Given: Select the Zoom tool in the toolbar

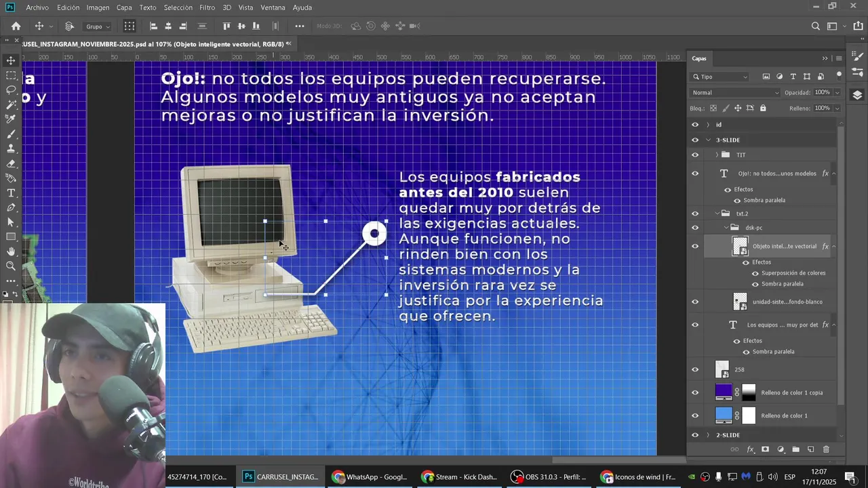Looking at the screenshot, I should (x=11, y=266).
